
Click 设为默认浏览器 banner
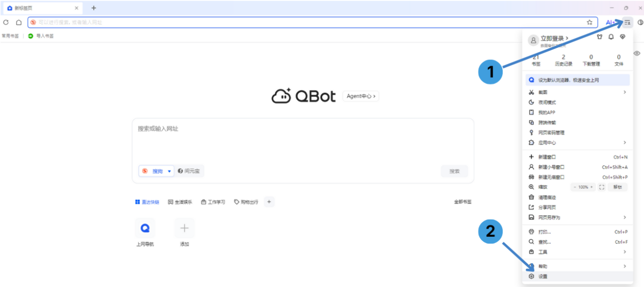[x=578, y=80]
